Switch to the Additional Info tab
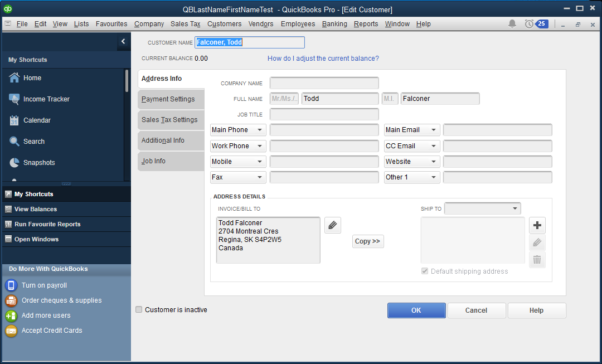 point(171,140)
